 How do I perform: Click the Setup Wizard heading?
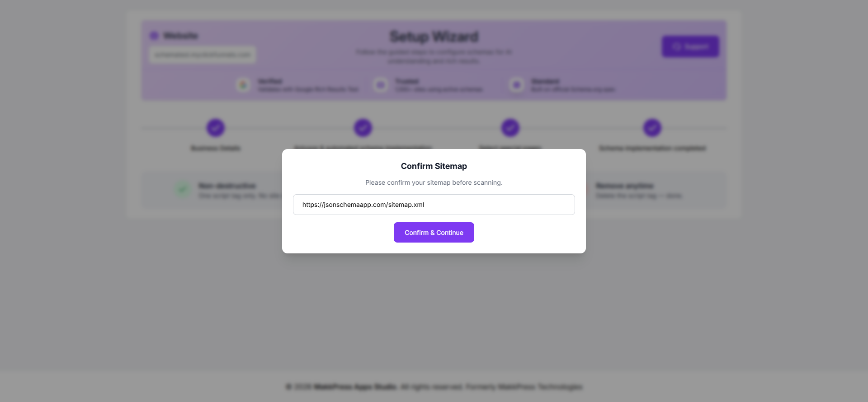[434, 37]
